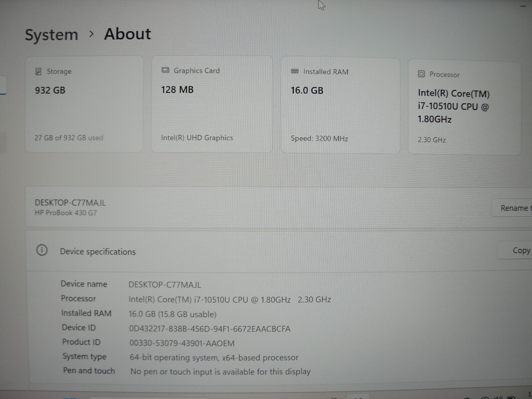
Task: Select the 128 MB graphics memory value
Action: click(x=177, y=90)
